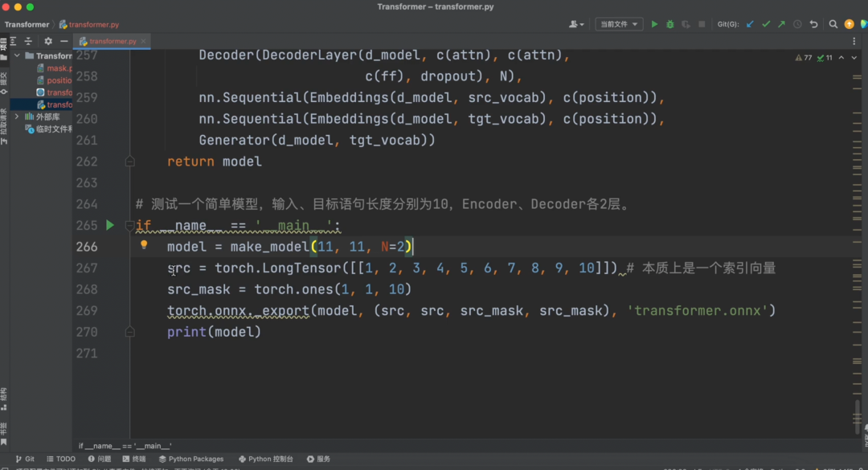The width and height of the screenshot is (868, 470).
Task: Click the fold marker on line 270
Action: pos(130,332)
